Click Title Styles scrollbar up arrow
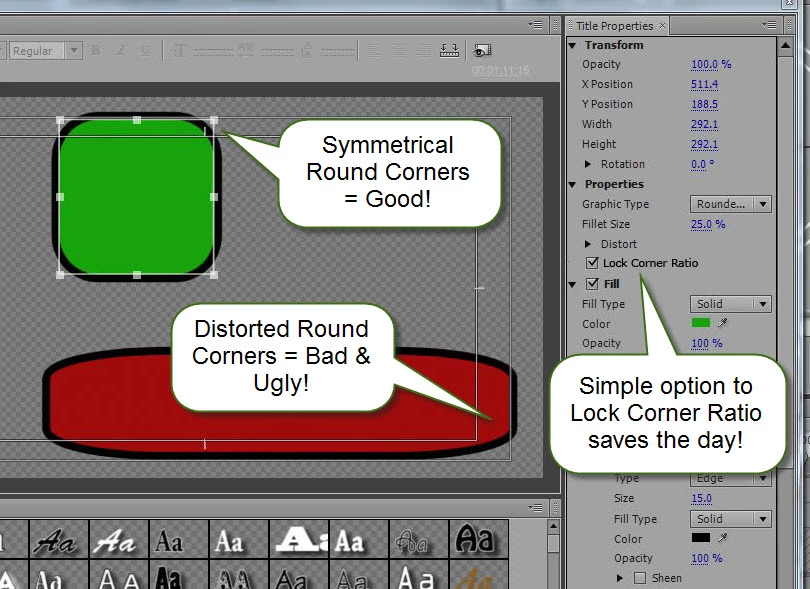810x589 pixels. pyautogui.click(x=553, y=527)
